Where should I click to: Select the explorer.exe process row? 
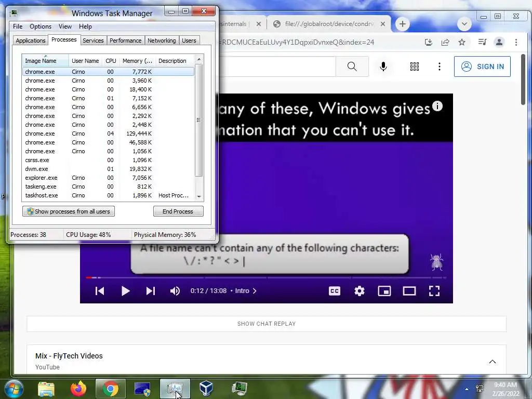(108, 178)
